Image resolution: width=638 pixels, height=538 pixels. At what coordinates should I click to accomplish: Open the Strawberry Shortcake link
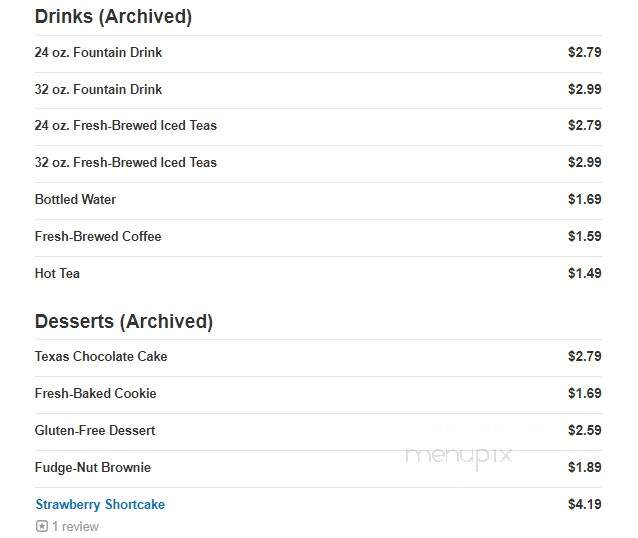pos(100,504)
